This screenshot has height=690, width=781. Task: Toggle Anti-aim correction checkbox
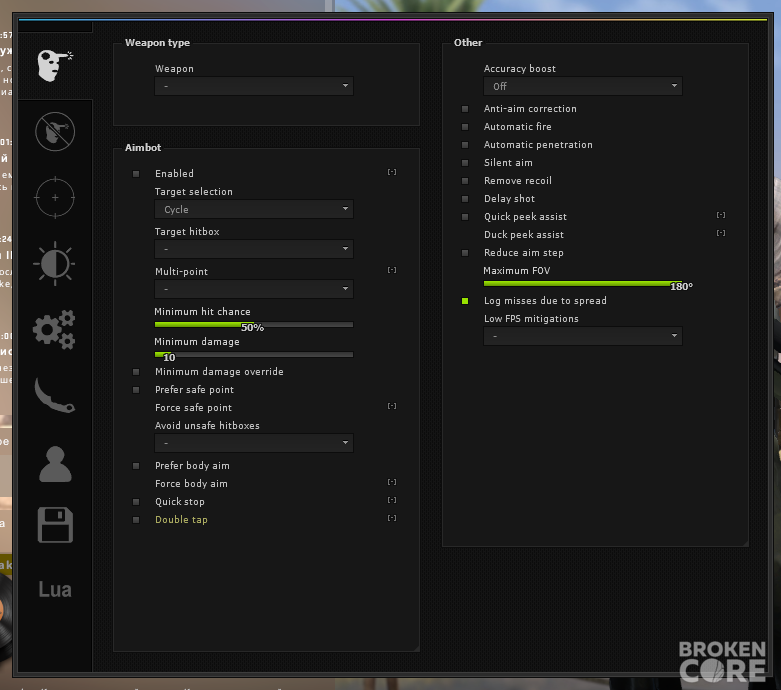coord(465,109)
